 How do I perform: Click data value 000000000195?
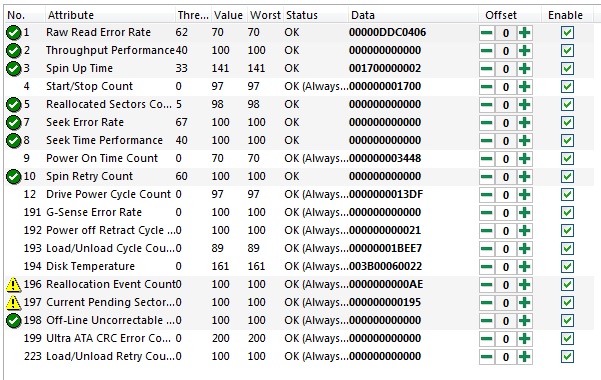385,302
